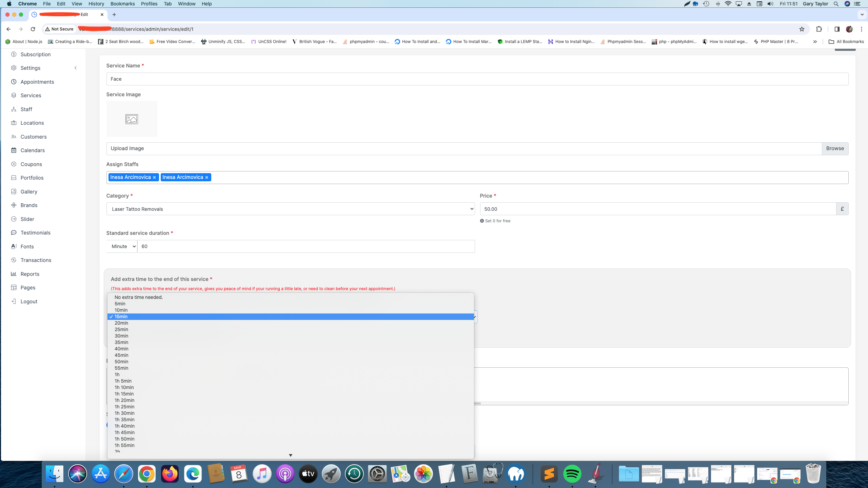
Task: Show more bookmarks with the chevron
Action: pyautogui.click(x=815, y=42)
